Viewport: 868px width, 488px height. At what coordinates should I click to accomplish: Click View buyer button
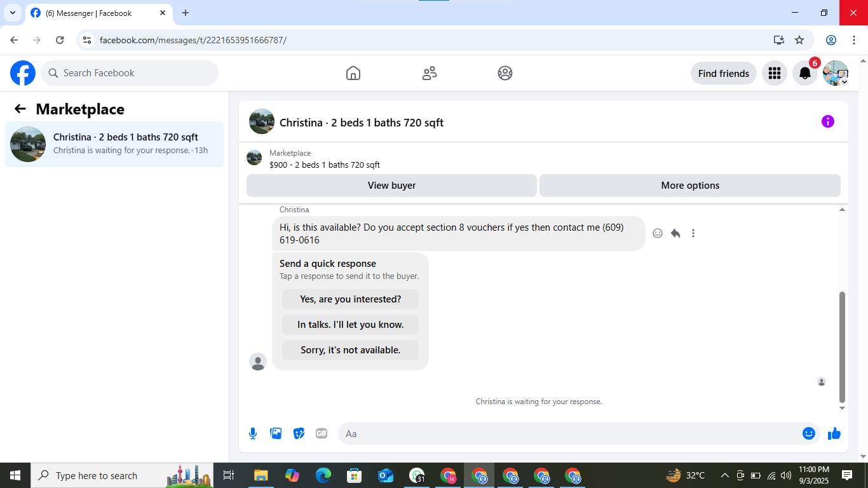(391, 186)
